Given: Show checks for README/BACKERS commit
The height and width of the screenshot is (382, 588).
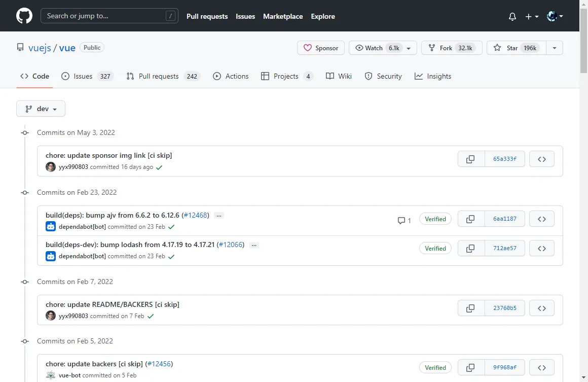Looking at the screenshot, I should [151, 317].
